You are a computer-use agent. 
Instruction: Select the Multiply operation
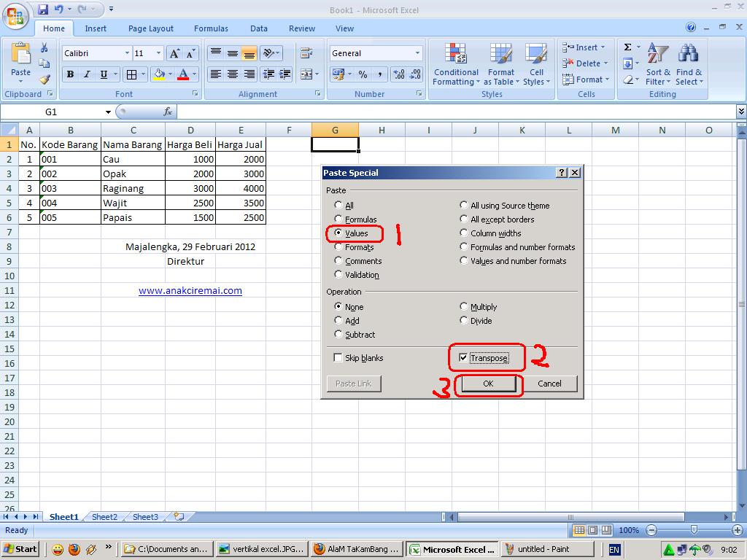(x=463, y=307)
